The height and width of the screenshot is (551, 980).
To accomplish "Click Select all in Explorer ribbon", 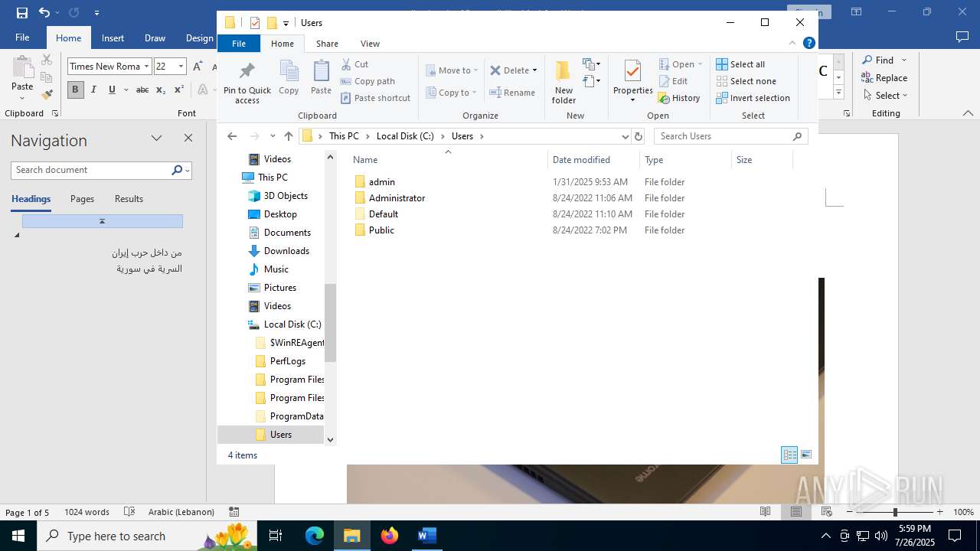I will coord(740,64).
